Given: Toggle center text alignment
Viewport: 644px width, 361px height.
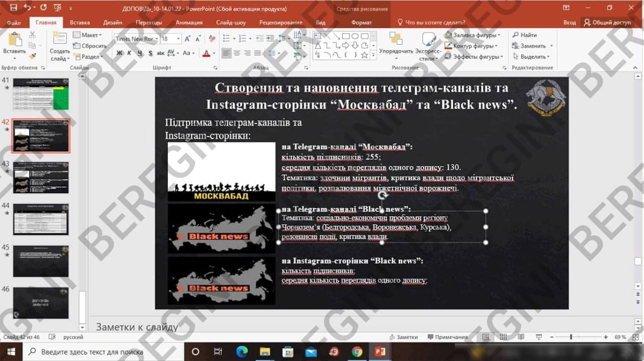Looking at the screenshot, I should click(237, 53).
